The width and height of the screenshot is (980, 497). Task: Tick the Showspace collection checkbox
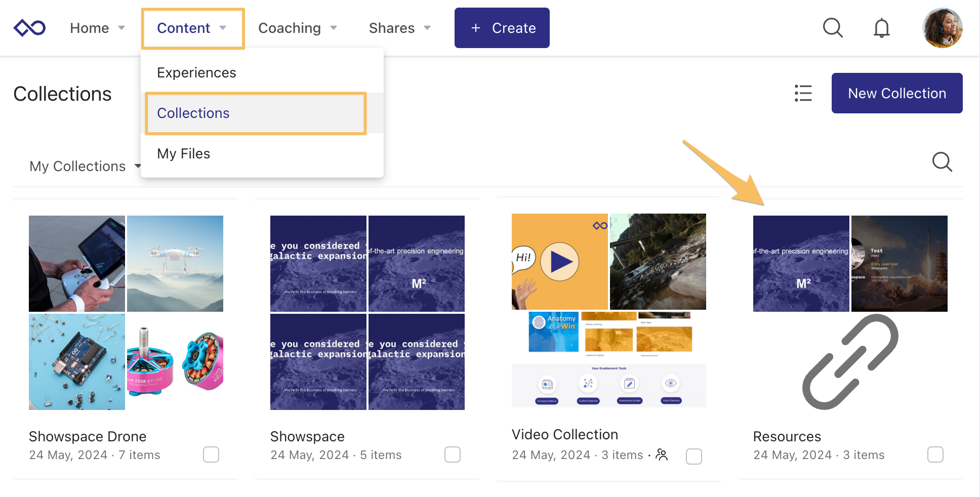[453, 454]
